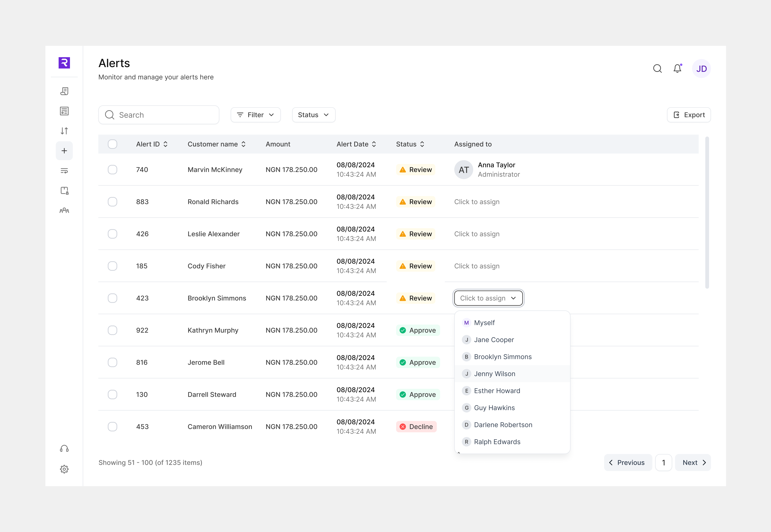Click the plus icon in sidebar
The width and height of the screenshot is (771, 532).
64,151
